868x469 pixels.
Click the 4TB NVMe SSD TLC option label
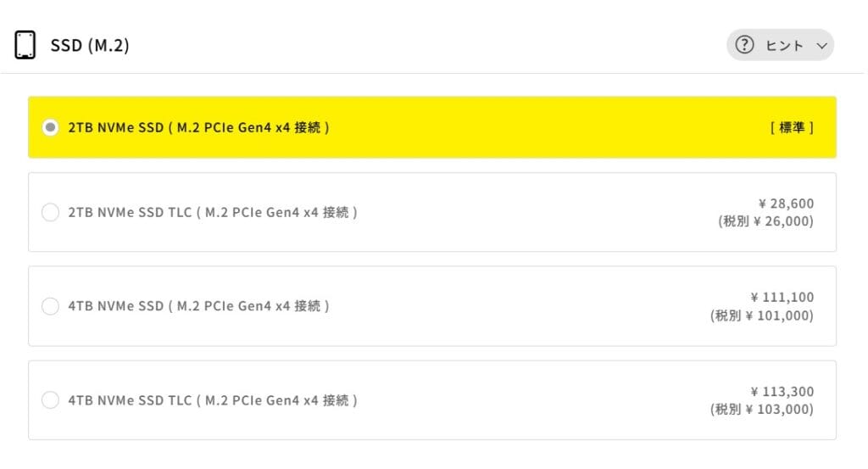tap(212, 399)
